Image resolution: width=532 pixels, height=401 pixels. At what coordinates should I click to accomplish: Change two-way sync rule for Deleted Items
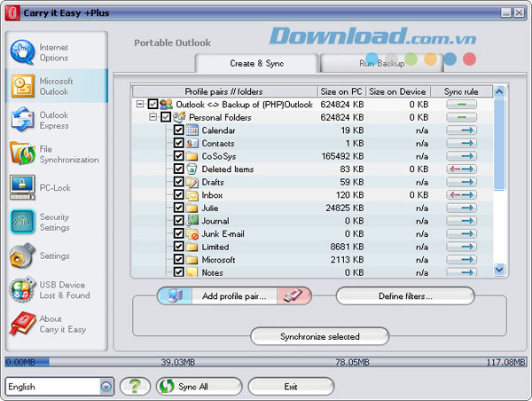coord(461,169)
